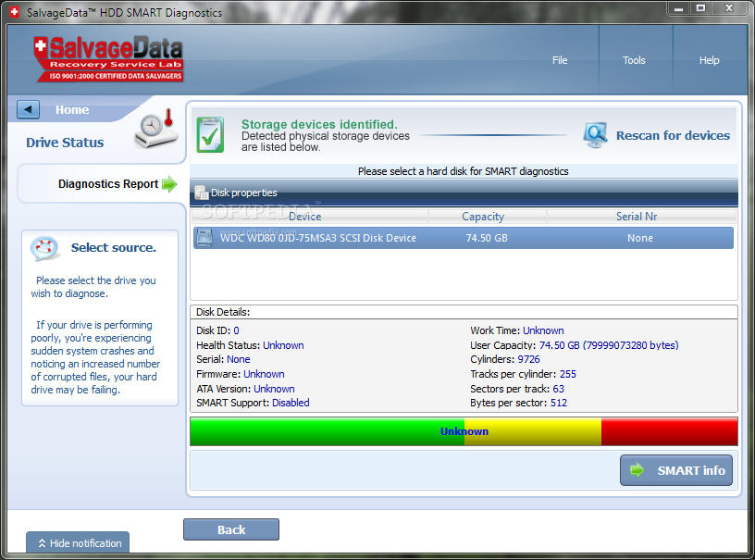Click the Sectors per track 63 value

pyautogui.click(x=558, y=389)
